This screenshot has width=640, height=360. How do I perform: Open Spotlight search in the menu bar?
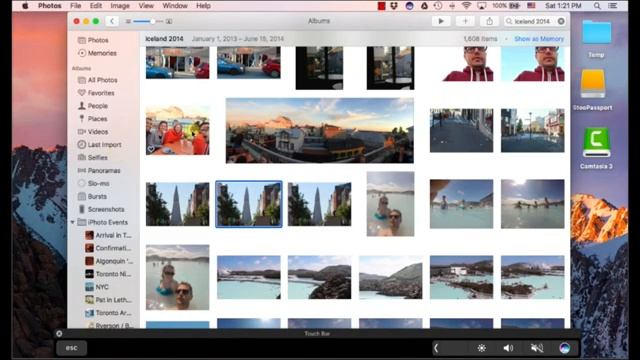pyautogui.click(x=597, y=6)
